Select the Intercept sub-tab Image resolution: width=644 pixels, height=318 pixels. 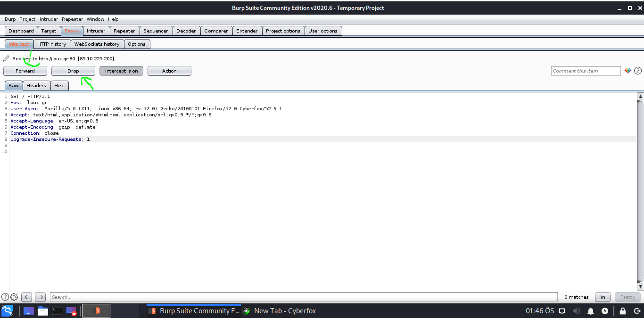coord(19,44)
